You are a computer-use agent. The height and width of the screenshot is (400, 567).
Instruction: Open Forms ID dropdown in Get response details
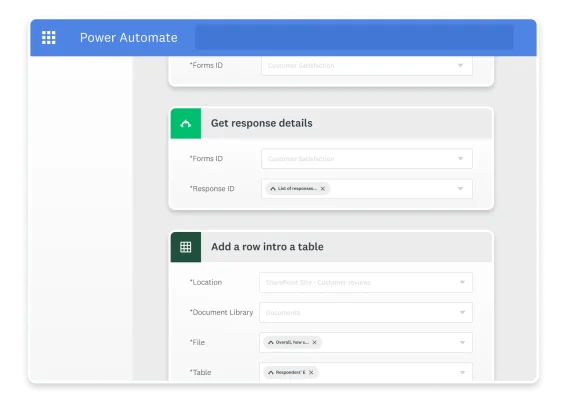[460, 158]
